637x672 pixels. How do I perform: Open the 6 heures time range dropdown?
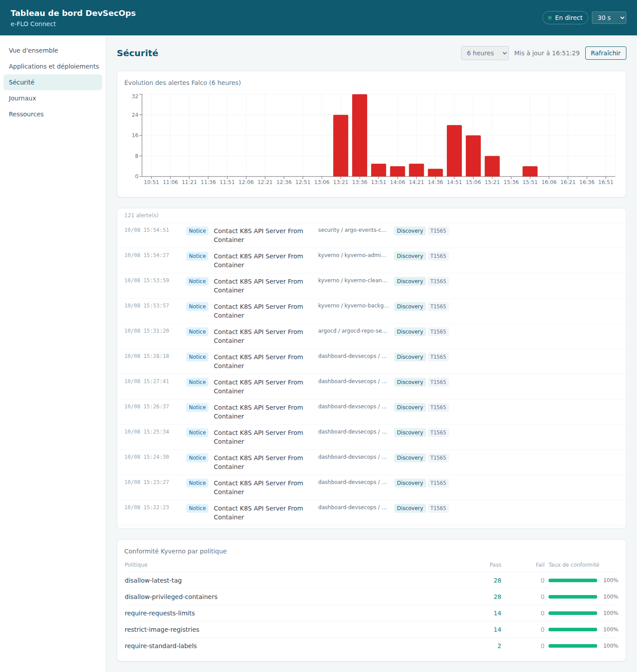coord(484,53)
